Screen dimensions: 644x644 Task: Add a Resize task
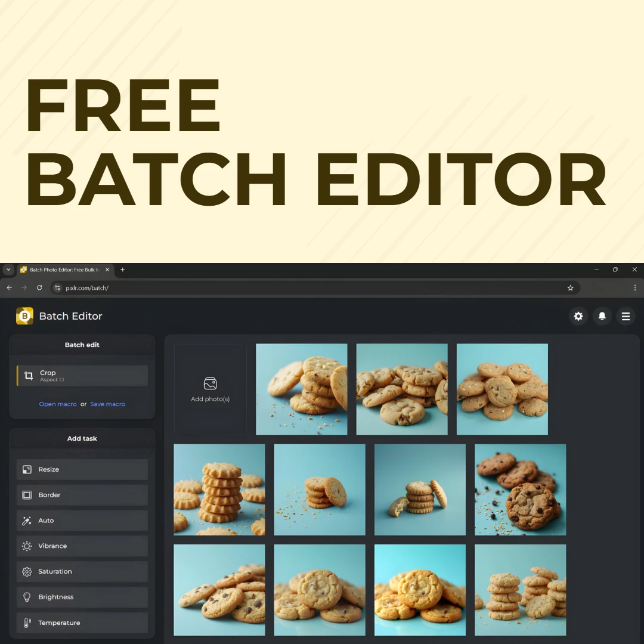click(x=82, y=469)
